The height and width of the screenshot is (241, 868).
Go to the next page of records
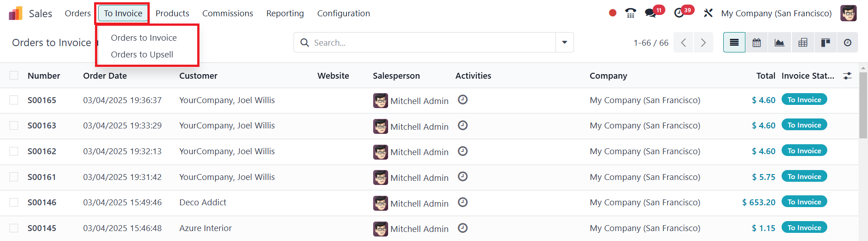(x=703, y=43)
